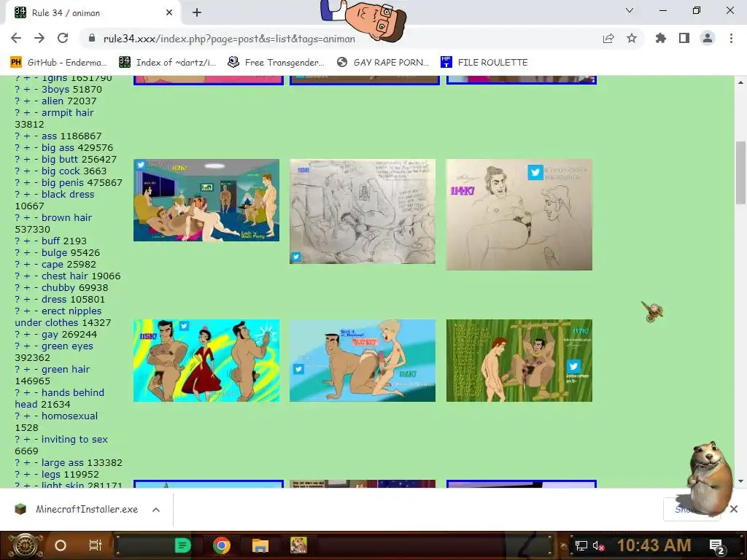
Task: Click the vertical scrollbar thumb
Action: click(740, 173)
